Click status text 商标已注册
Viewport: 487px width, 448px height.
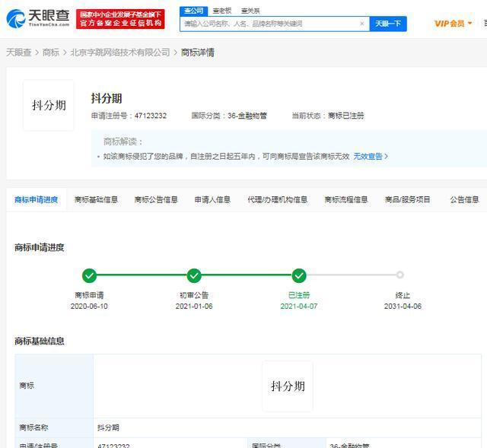point(346,116)
